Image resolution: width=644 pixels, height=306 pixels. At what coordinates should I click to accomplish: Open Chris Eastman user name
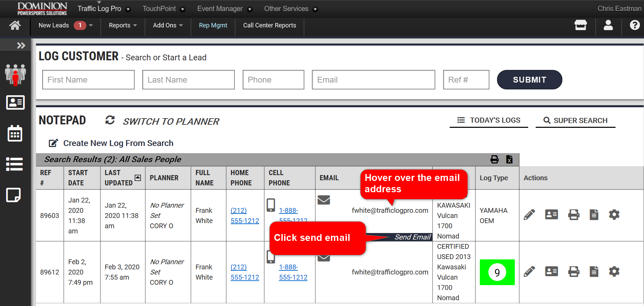pos(619,9)
